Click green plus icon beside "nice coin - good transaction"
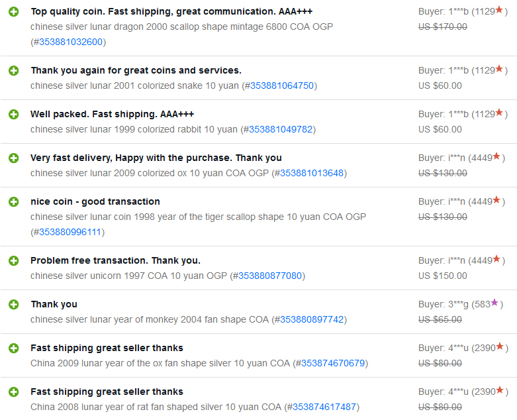Image resolution: width=517 pixels, height=420 pixels. (x=13, y=202)
